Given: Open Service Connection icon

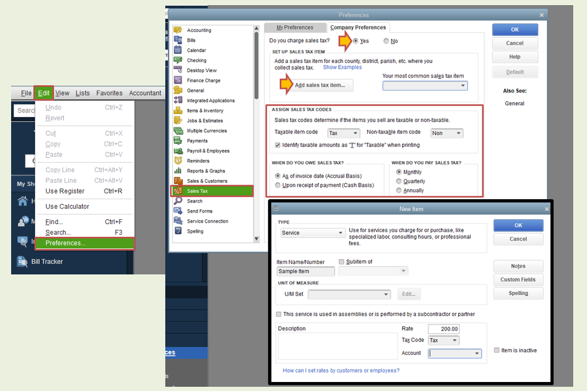Looking at the screenshot, I should click(178, 221).
